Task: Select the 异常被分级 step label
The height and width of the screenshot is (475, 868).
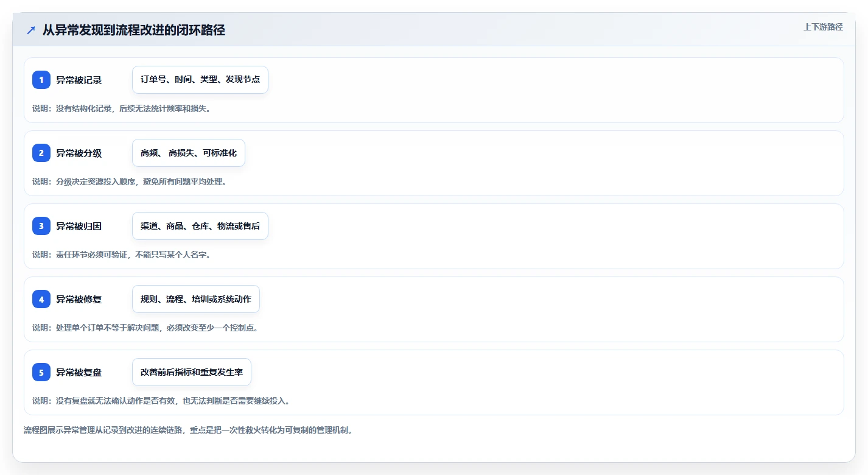Action: (x=79, y=153)
